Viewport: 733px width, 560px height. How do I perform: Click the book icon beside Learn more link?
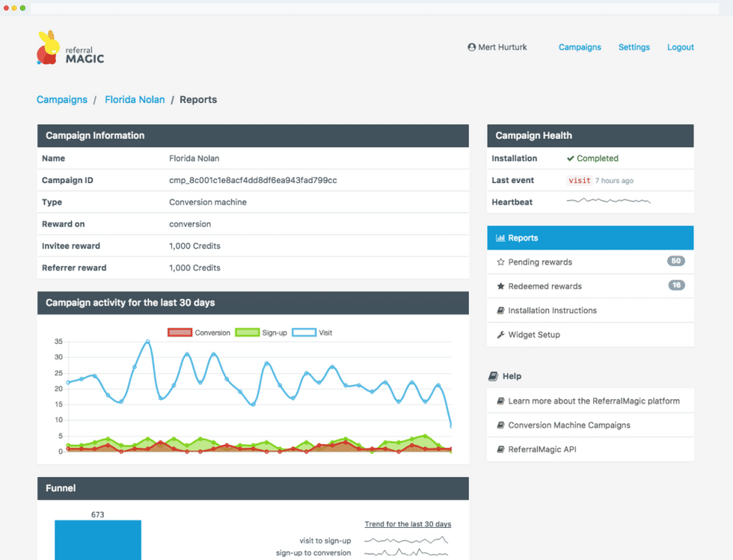click(501, 401)
